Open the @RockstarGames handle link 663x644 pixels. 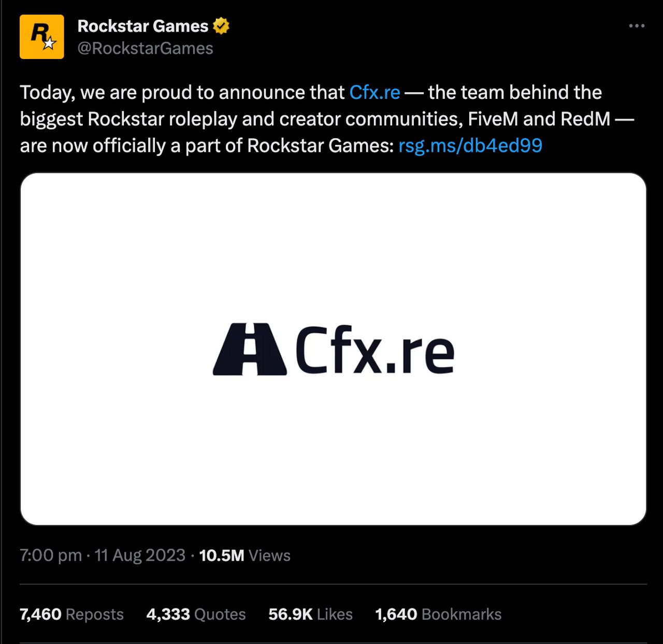click(x=145, y=48)
